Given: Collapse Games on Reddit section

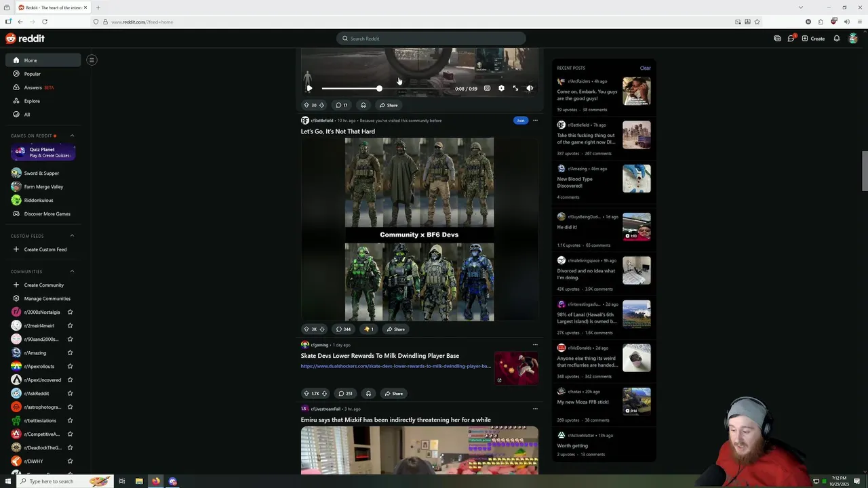Looking at the screenshot, I should [x=73, y=136].
